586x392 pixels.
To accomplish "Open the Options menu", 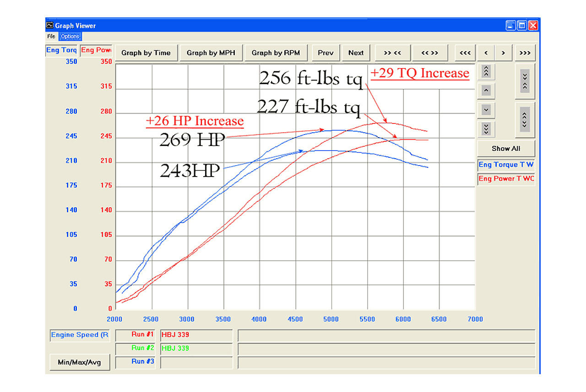I will pos(70,36).
